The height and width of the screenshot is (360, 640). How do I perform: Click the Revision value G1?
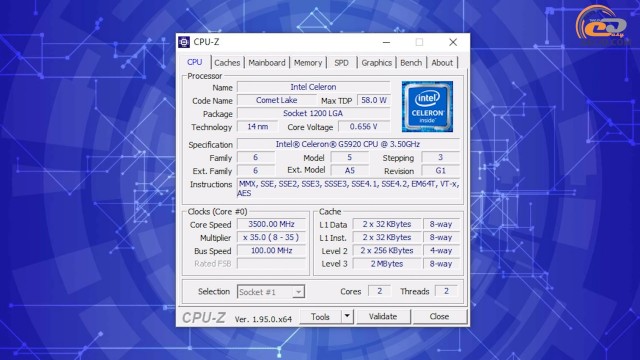click(440, 171)
